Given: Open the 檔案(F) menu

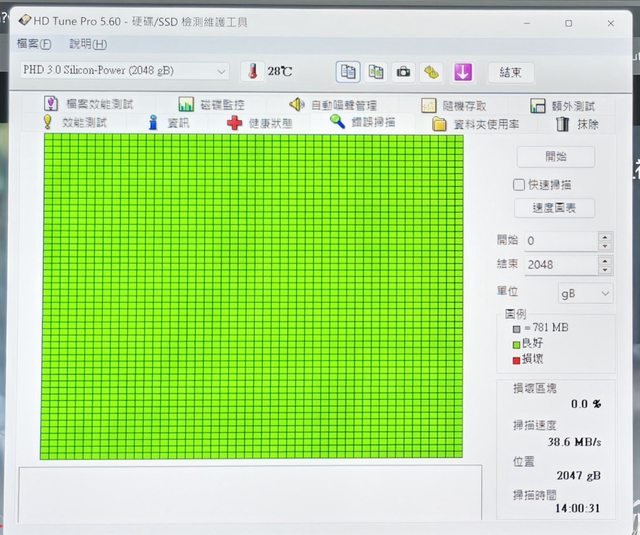Looking at the screenshot, I should point(34,44).
